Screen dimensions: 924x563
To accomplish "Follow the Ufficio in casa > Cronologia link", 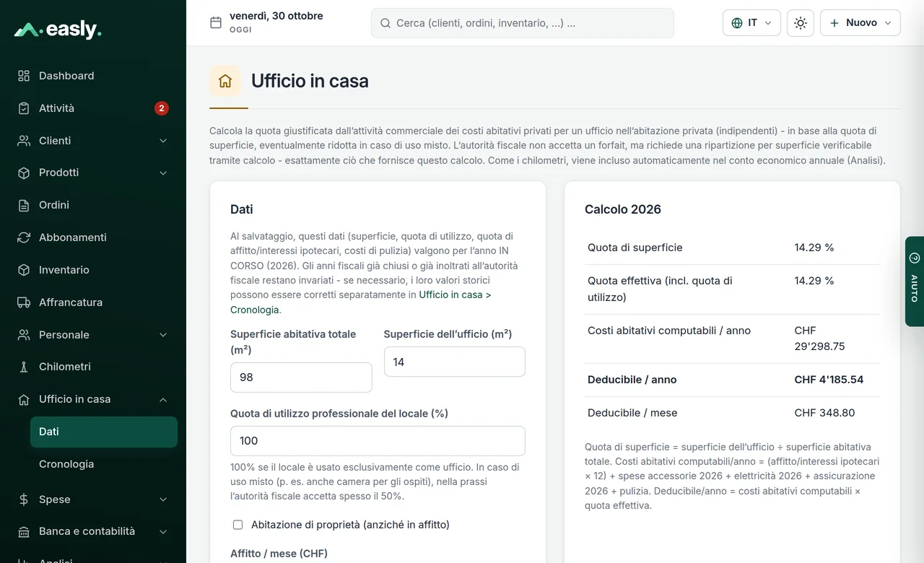I will point(361,302).
